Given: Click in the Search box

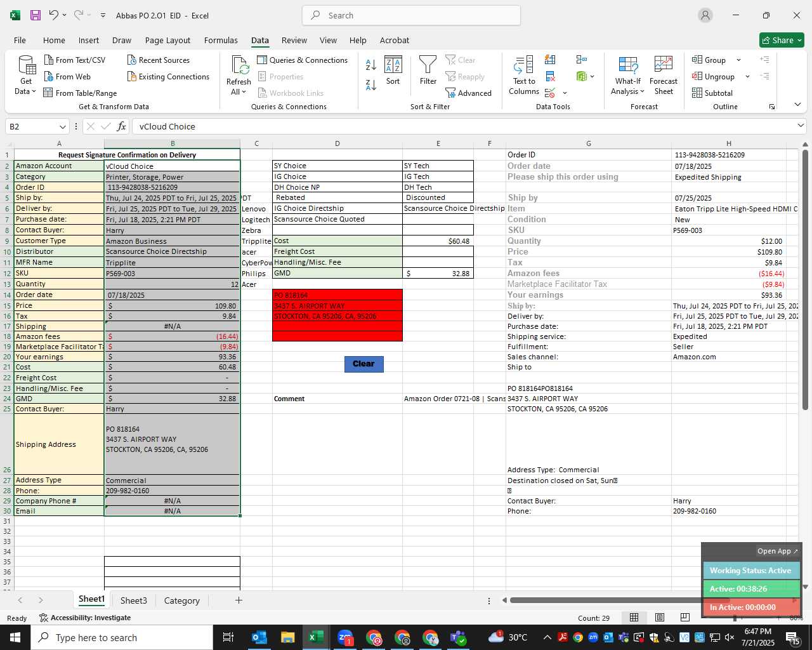Looking at the screenshot, I should (x=411, y=15).
